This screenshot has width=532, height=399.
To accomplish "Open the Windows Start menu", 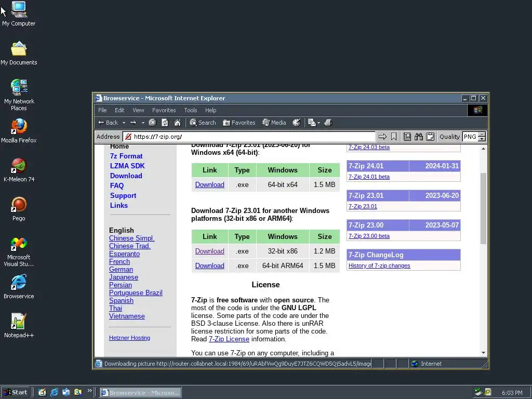I will pyautogui.click(x=15, y=393).
